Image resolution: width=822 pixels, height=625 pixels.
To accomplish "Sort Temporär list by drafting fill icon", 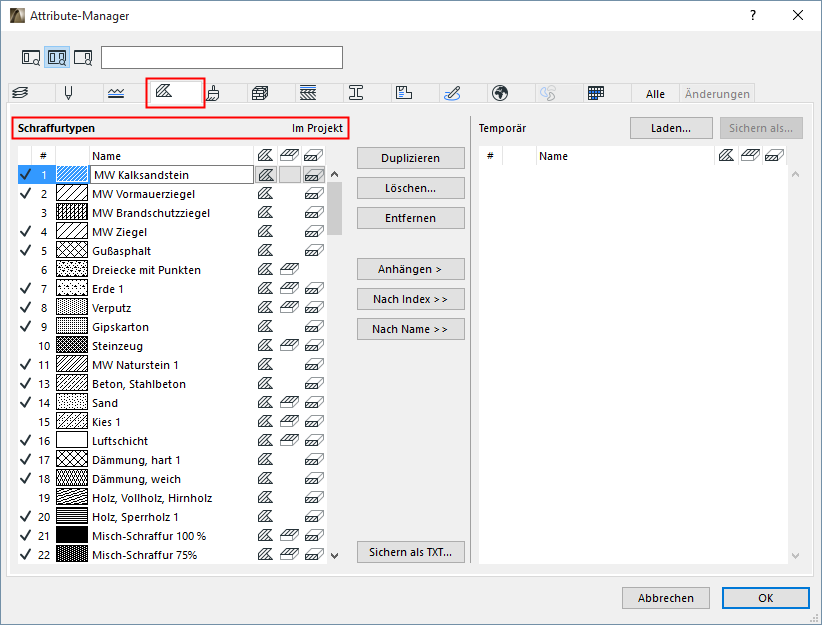I will tap(726, 155).
